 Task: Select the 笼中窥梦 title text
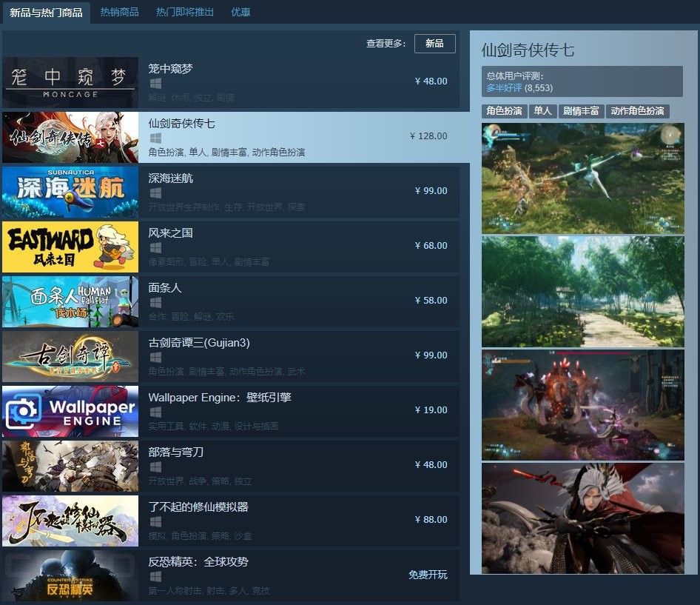click(x=170, y=69)
